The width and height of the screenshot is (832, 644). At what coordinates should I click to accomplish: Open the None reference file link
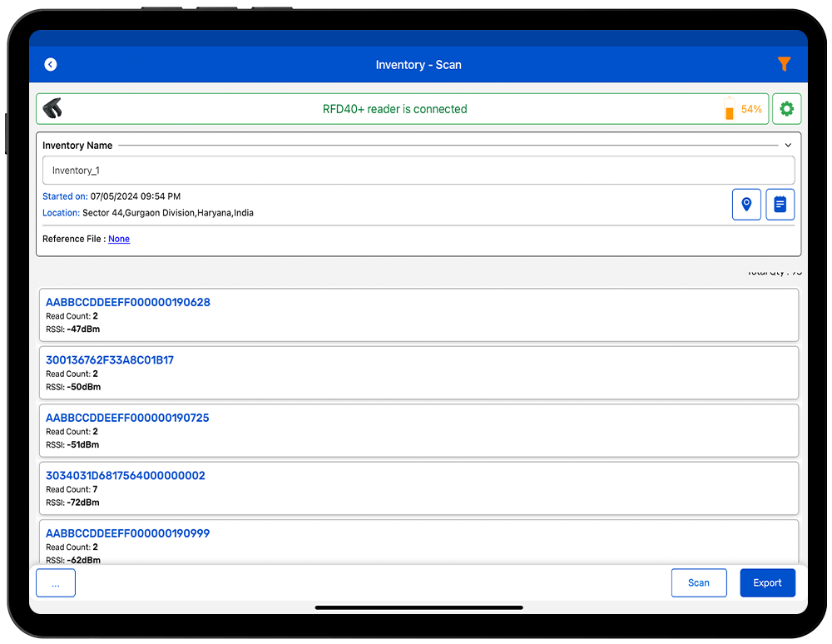click(119, 239)
